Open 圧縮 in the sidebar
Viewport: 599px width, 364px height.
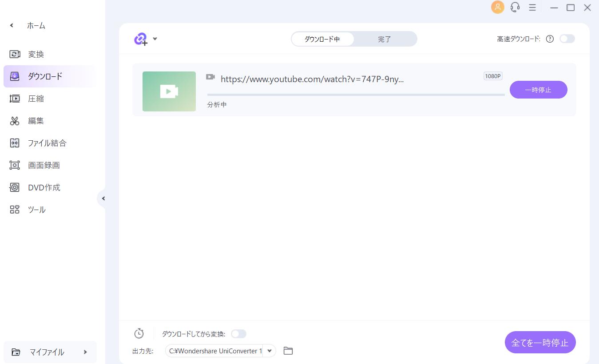tap(50, 99)
